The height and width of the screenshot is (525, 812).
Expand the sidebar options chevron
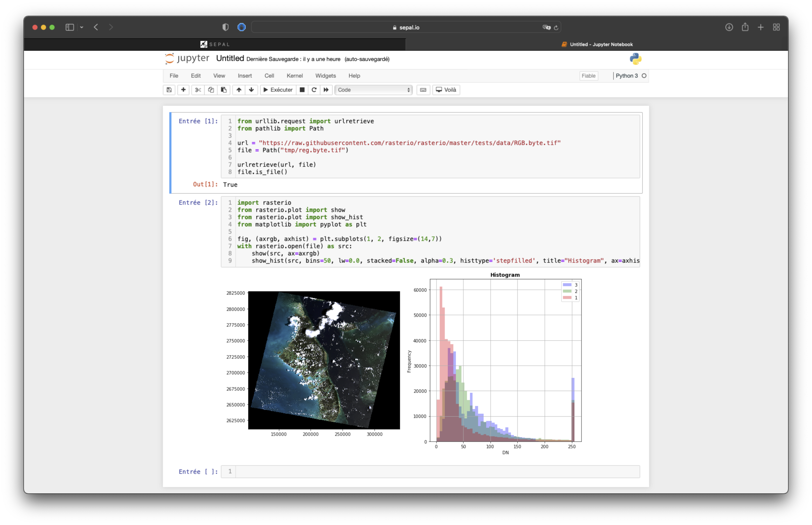point(82,27)
